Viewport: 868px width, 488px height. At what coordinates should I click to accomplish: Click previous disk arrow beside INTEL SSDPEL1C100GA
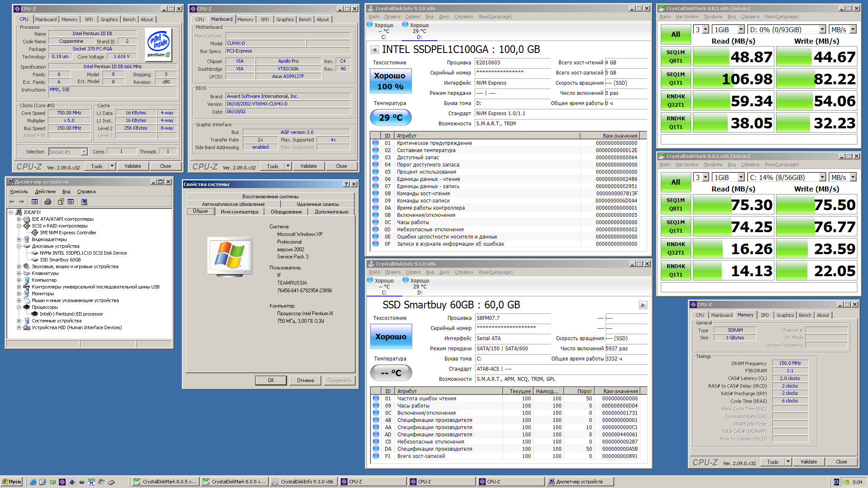point(374,50)
